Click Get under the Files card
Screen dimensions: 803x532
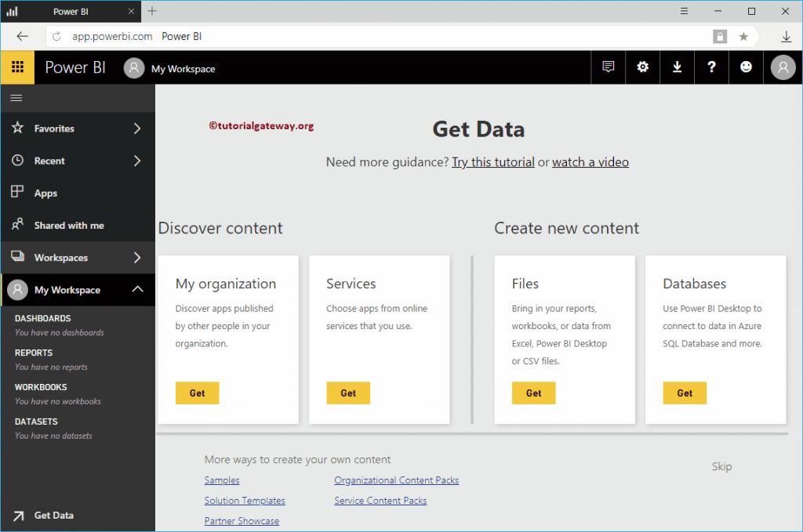[x=533, y=393]
